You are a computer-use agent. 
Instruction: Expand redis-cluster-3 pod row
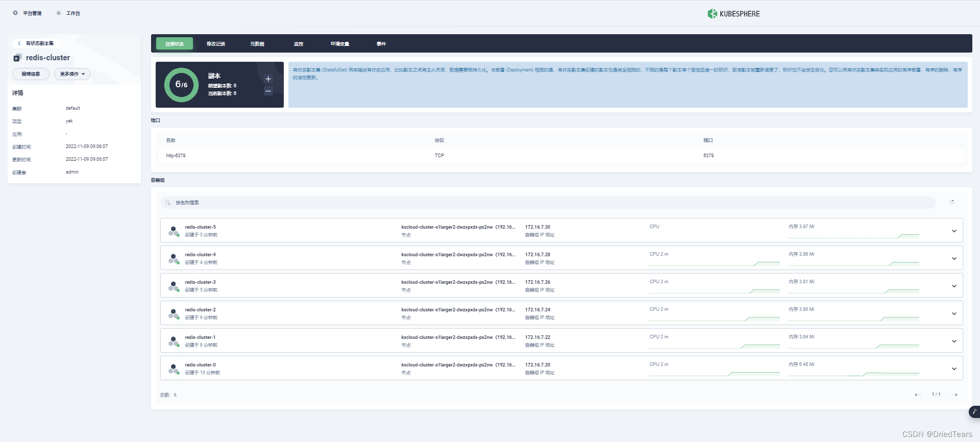[x=954, y=286]
